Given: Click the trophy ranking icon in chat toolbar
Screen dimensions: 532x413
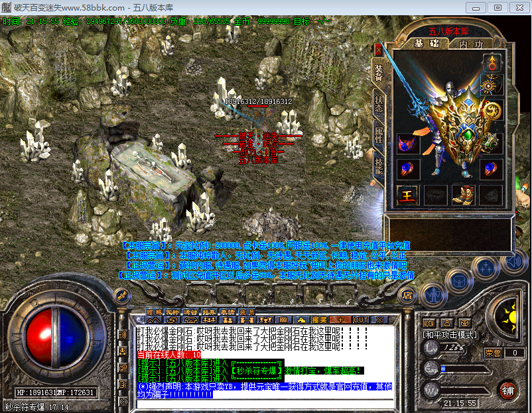Looking at the screenshot, I should click(x=265, y=320).
